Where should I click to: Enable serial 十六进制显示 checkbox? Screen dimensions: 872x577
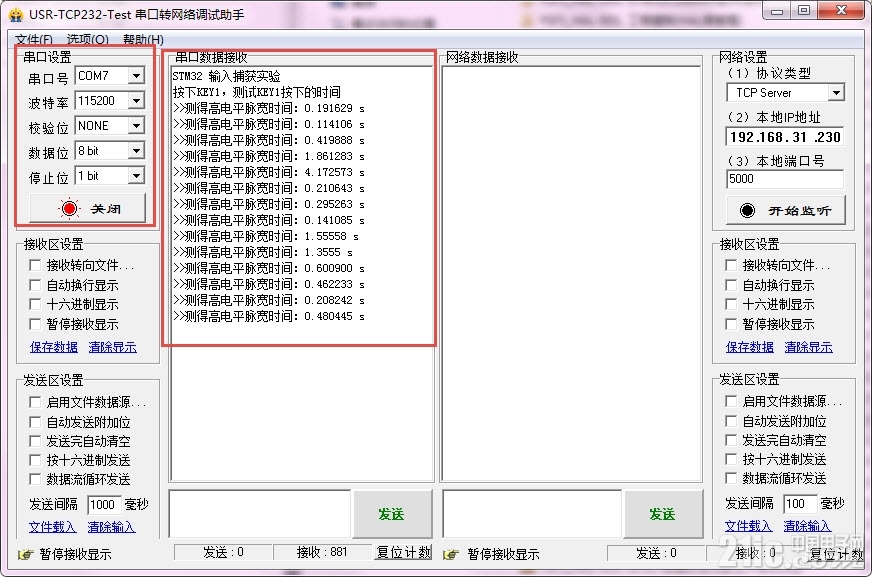[x=35, y=304]
